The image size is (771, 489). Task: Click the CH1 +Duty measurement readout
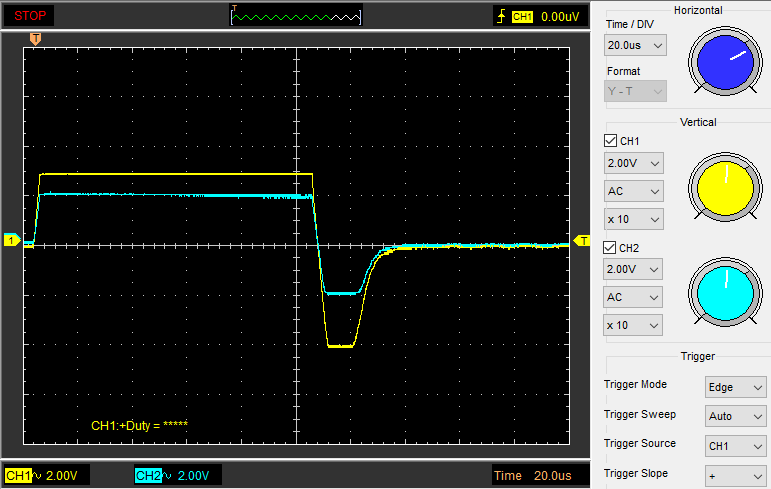[x=139, y=425]
